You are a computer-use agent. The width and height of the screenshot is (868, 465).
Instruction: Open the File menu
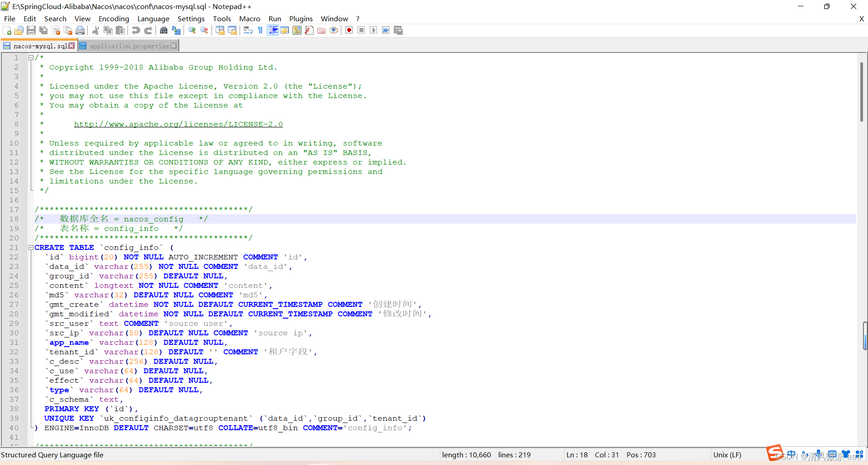[9, 19]
